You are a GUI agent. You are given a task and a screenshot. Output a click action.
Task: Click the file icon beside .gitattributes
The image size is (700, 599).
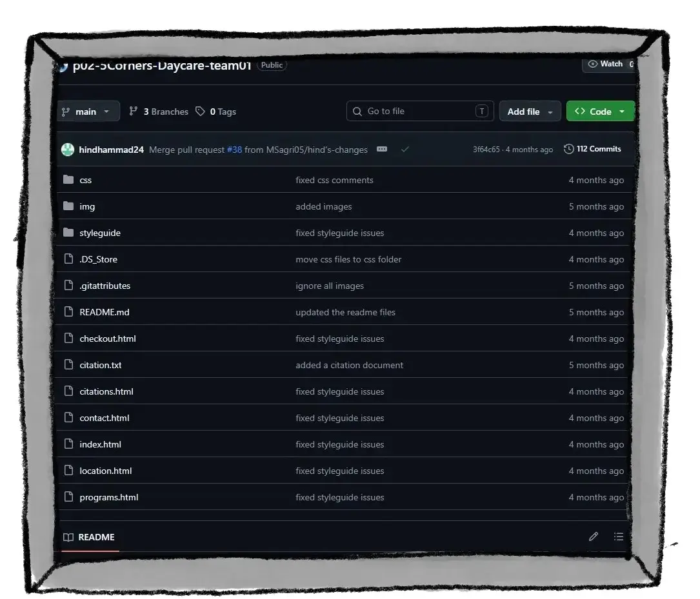pos(68,285)
